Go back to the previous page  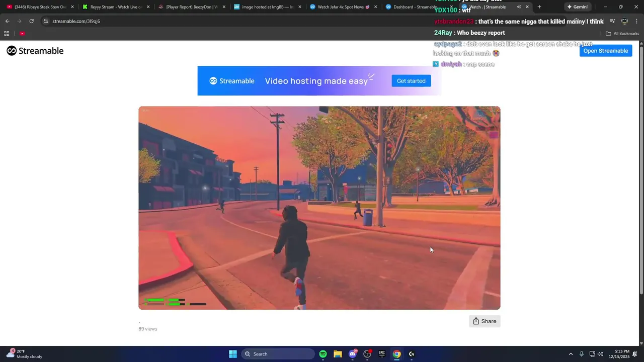7,21
